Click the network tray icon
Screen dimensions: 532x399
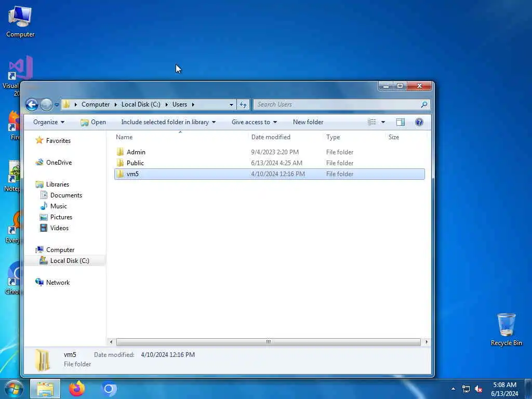click(x=466, y=389)
